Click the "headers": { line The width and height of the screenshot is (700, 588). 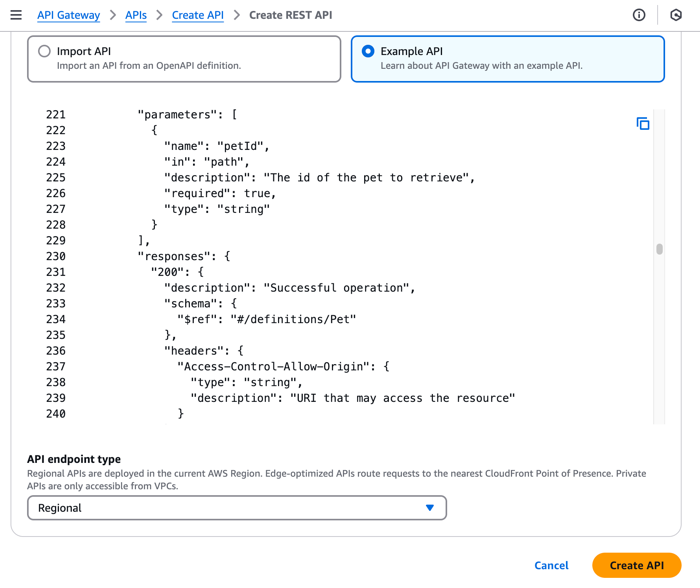point(204,351)
